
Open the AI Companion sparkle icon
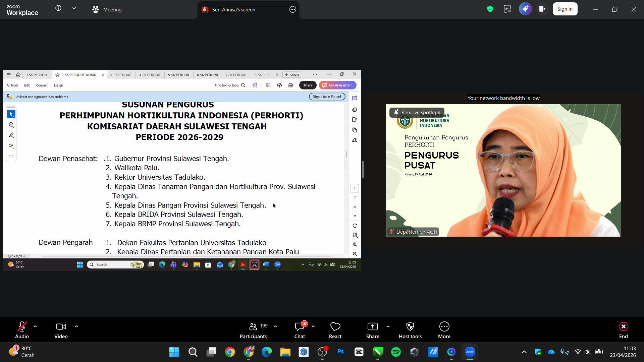525,9
